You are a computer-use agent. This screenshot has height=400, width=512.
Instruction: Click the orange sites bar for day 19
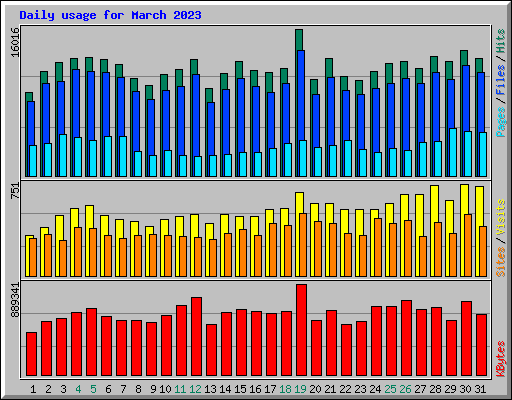(x=303, y=245)
